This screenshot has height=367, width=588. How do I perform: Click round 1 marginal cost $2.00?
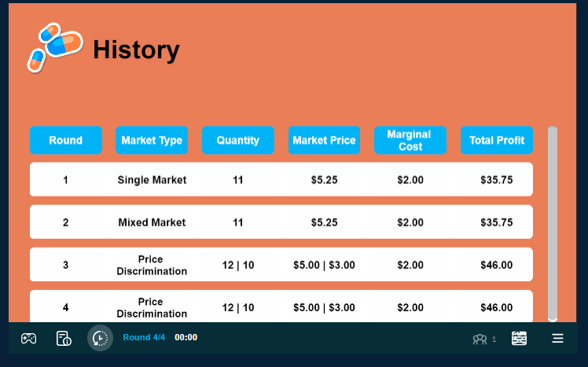click(x=410, y=180)
